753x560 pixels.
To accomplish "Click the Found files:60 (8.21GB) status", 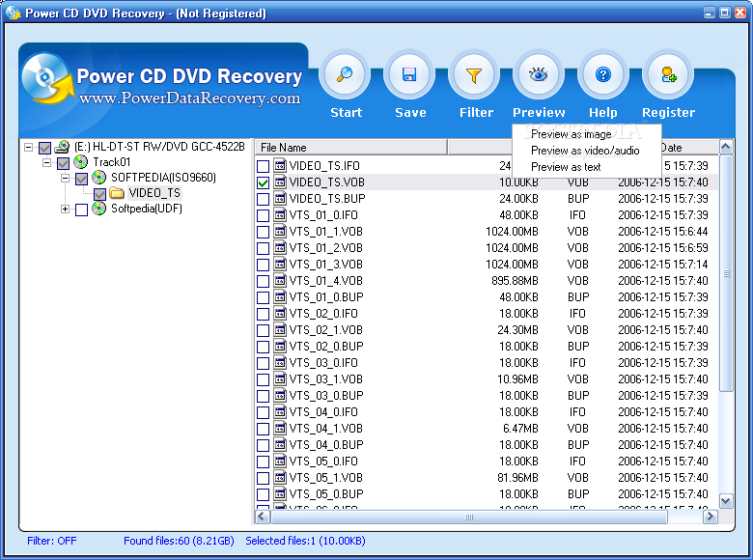I will (179, 541).
